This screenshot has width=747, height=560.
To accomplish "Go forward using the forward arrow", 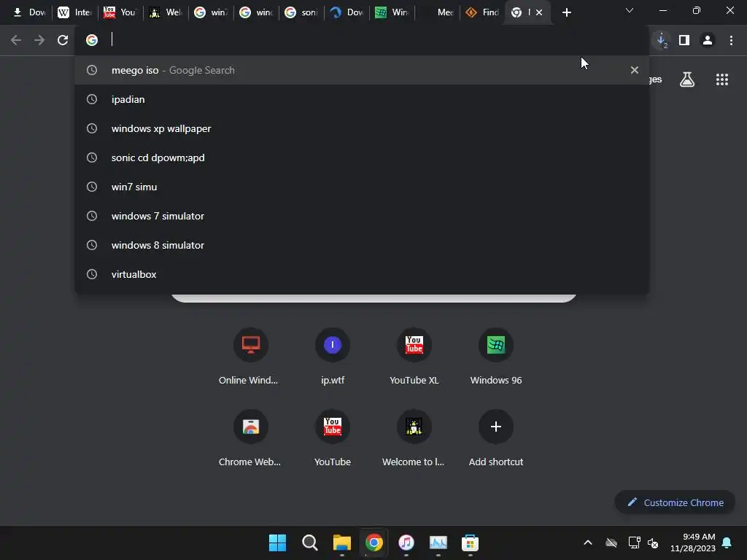I will (39, 40).
